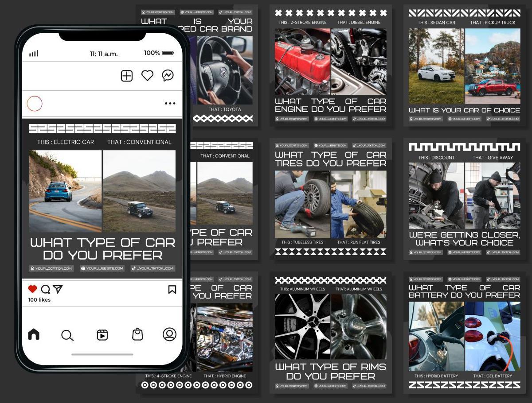Image resolution: width=532 pixels, height=403 pixels.
Task: Open the Reels icon
Action: click(102, 335)
